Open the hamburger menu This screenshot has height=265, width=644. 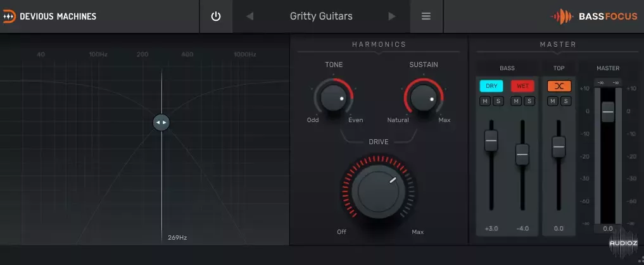click(426, 16)
